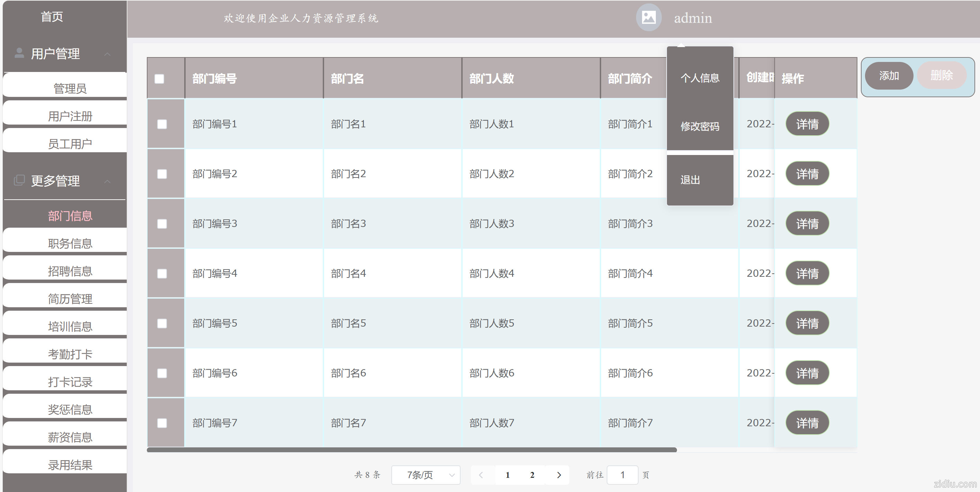The image size is (980, 492).
Task: Open 薪资信息 in the sidebar
Action: [x=70, y=437]
